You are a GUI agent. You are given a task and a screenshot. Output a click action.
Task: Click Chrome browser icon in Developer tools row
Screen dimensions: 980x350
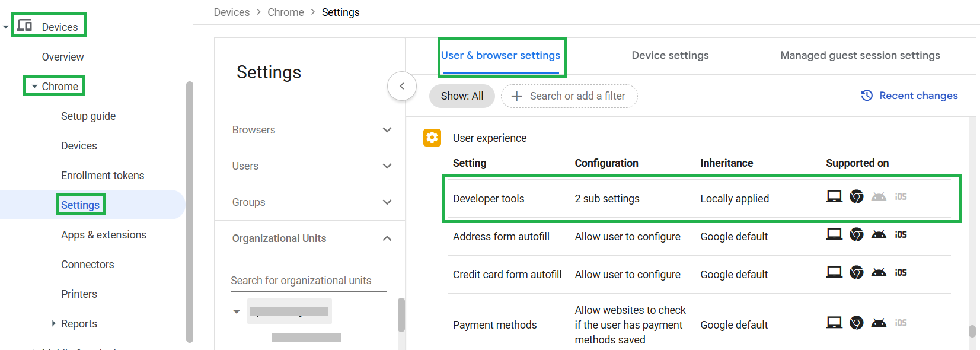tap(857, 196)
